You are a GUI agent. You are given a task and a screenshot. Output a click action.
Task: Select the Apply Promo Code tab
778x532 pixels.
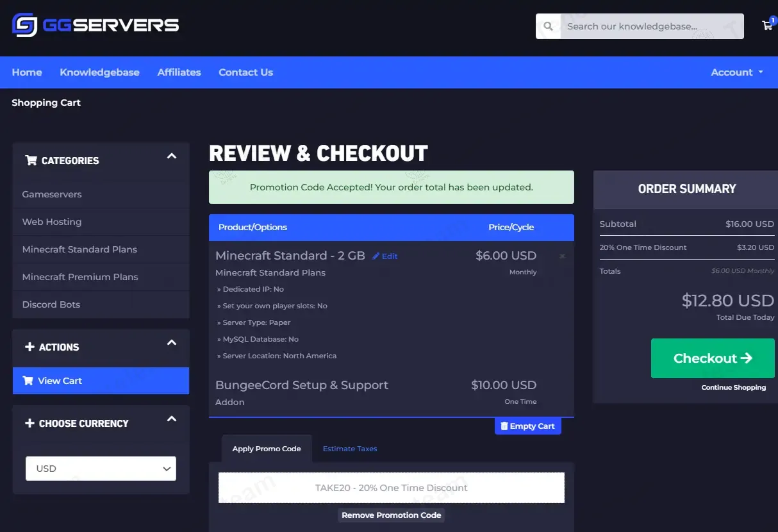pyautogui.click(x=267, y=449)
